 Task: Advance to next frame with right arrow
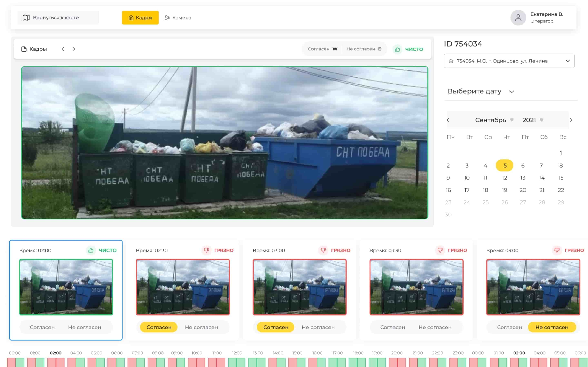[74, 49]
